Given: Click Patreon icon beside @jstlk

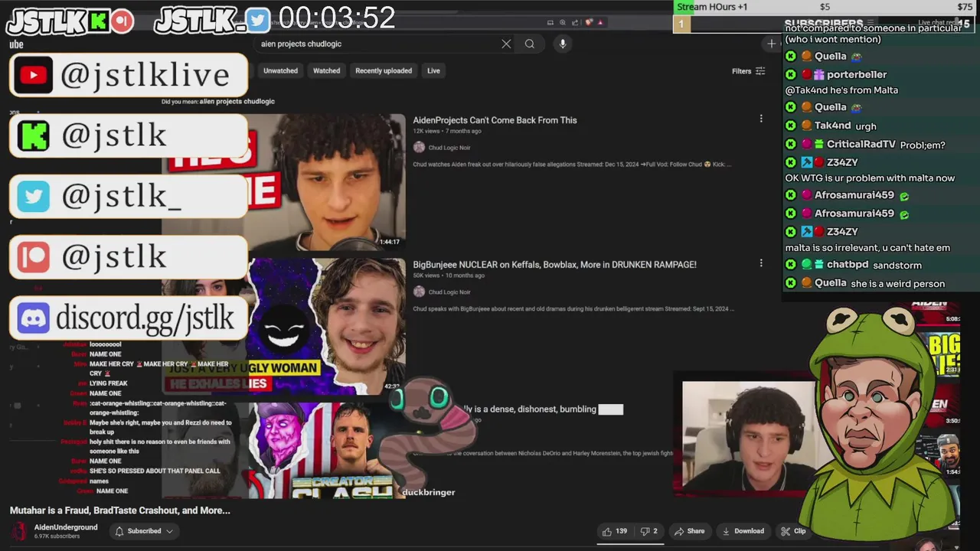Looking at the screenshot, I should [33, 257].
